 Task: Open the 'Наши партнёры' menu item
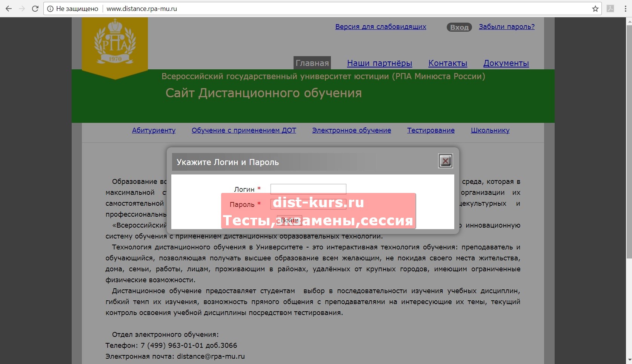380,63
